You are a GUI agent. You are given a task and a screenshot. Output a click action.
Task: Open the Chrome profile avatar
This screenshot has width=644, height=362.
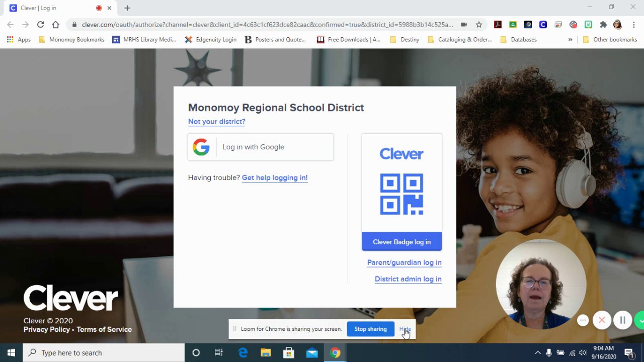(x=618, y=25)
